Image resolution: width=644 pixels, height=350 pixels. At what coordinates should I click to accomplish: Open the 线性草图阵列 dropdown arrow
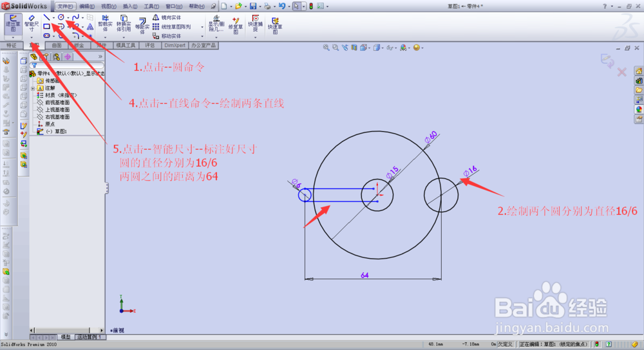tap(202, 27)
